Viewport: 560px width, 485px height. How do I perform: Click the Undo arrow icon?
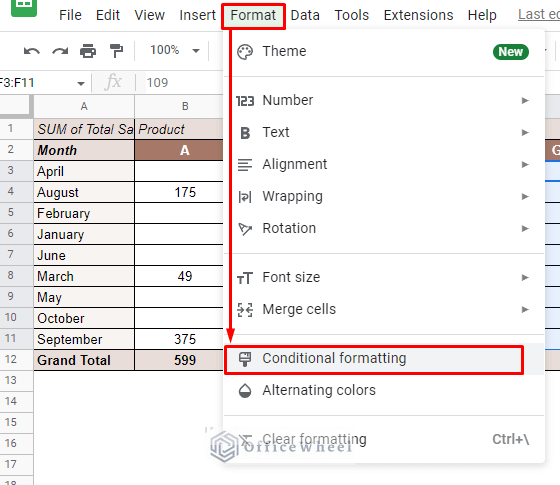(32, 51)
